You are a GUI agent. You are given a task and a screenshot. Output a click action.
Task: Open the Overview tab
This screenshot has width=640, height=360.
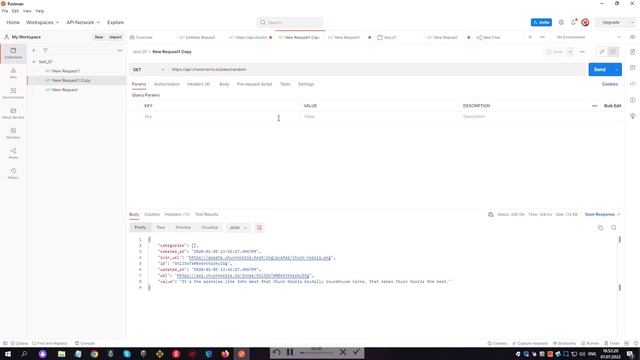141,37
